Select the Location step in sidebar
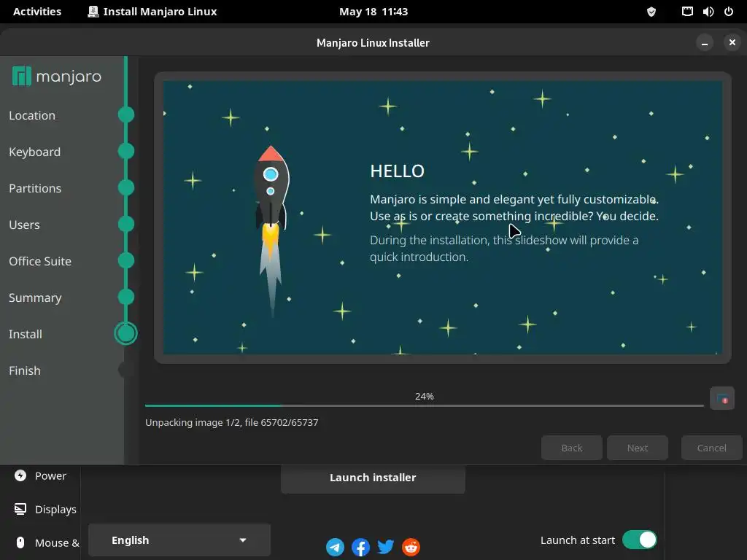 32,115
